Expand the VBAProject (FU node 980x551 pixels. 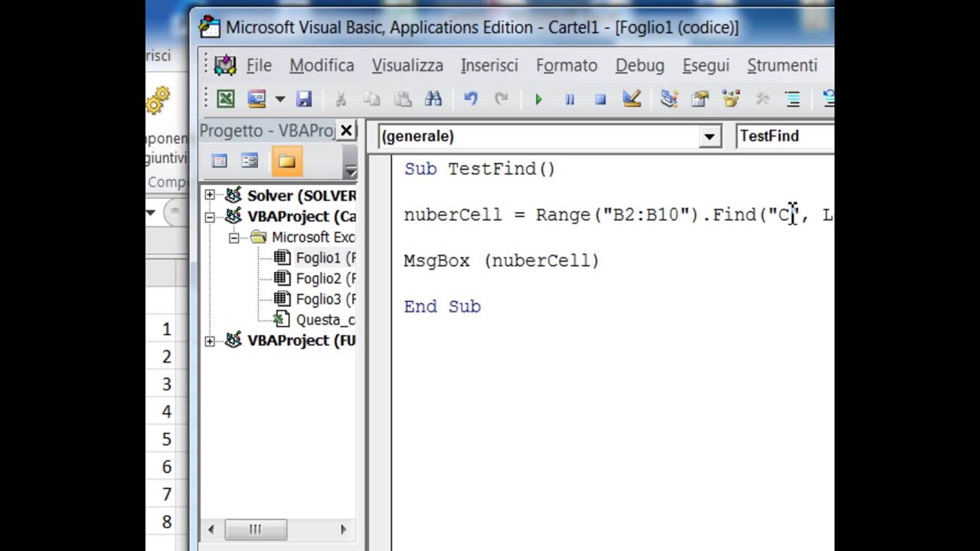click(x=210, y=341)
